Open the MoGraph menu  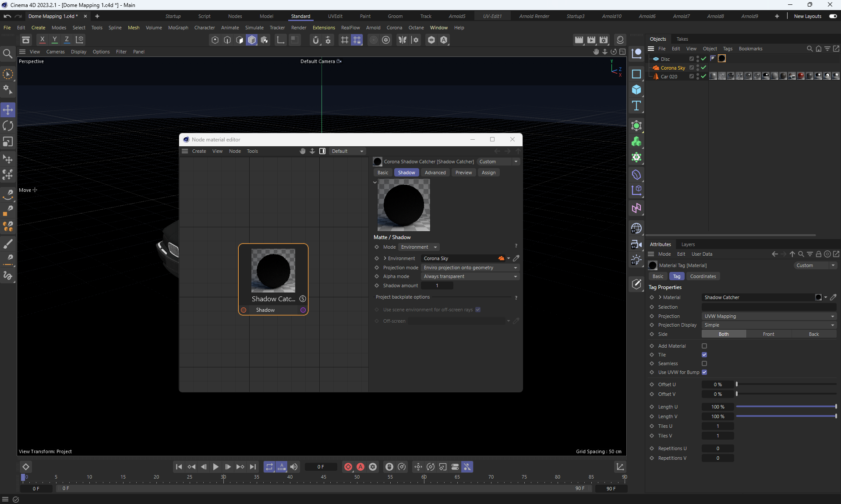[178, 28]
